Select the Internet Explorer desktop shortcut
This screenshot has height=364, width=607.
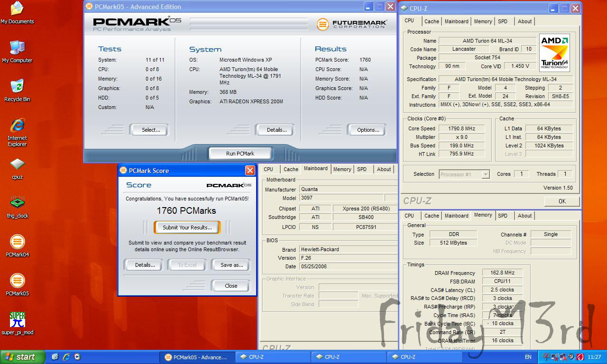click(x=17, y=132)
